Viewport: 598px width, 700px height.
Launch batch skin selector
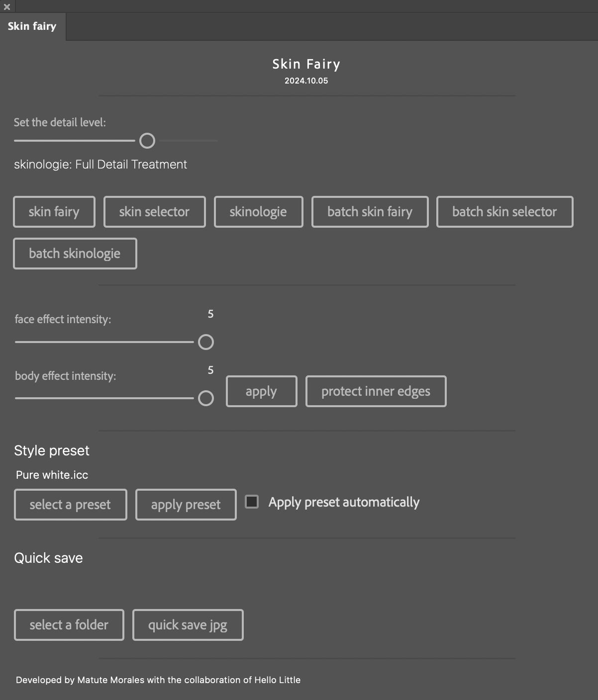[x=504, y=212]
